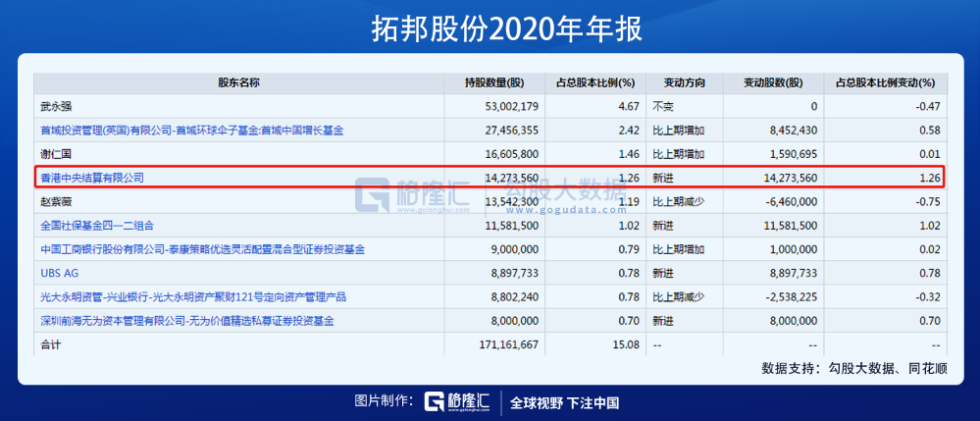Select shareholder name 谢仁国
This screenshot has height=421, width=980.
[x=56, y=154]
